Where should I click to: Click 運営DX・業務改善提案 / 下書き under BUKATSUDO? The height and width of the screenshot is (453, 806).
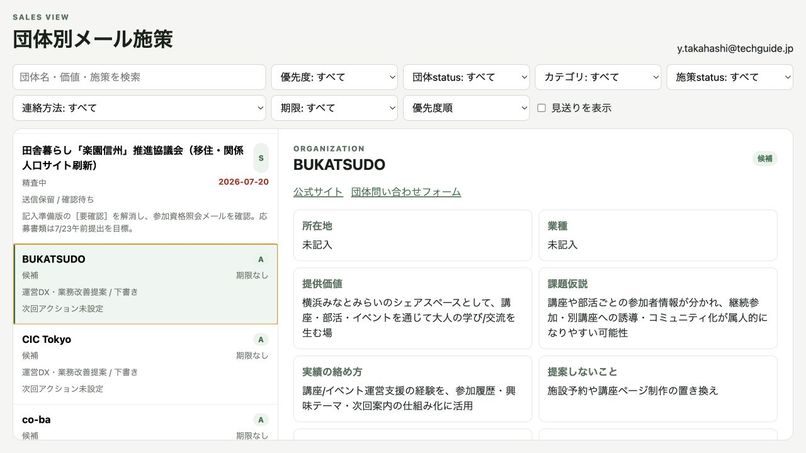click(x=80, y=292)
